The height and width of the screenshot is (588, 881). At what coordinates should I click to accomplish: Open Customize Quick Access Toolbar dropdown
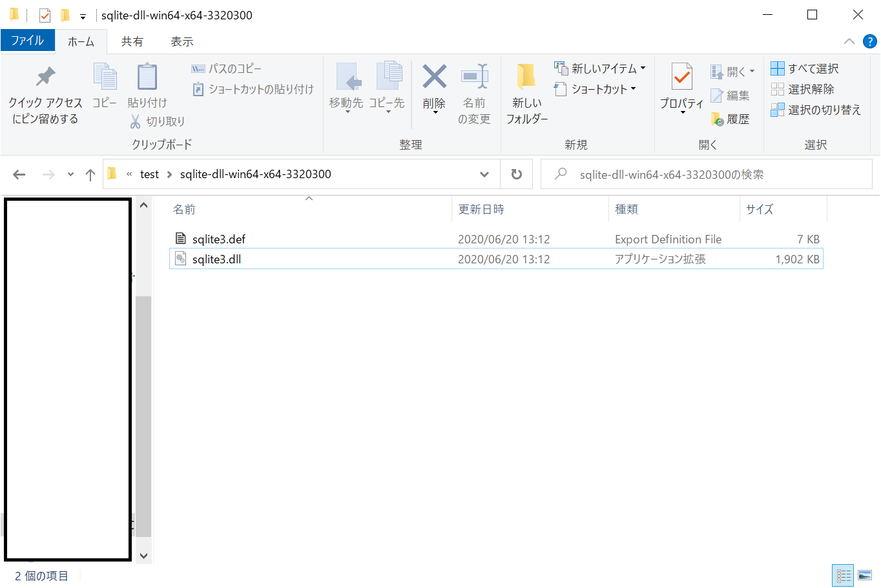(x=83, y=16)
